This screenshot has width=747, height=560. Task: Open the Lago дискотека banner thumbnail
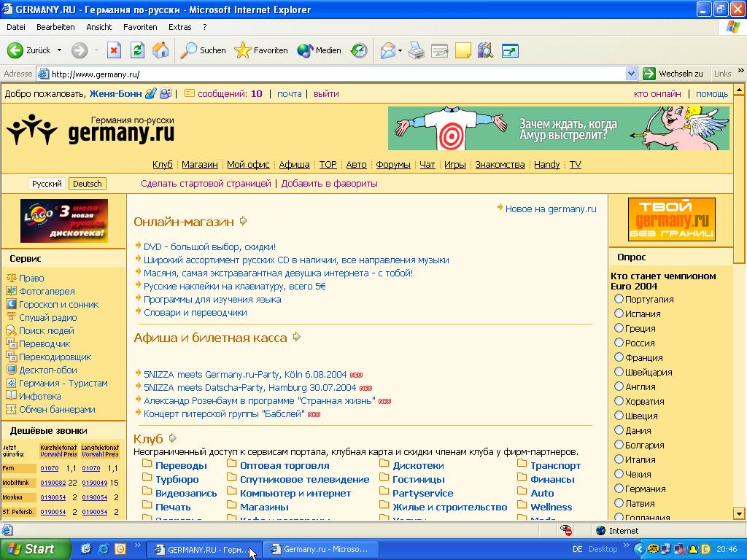click(64, 221)
